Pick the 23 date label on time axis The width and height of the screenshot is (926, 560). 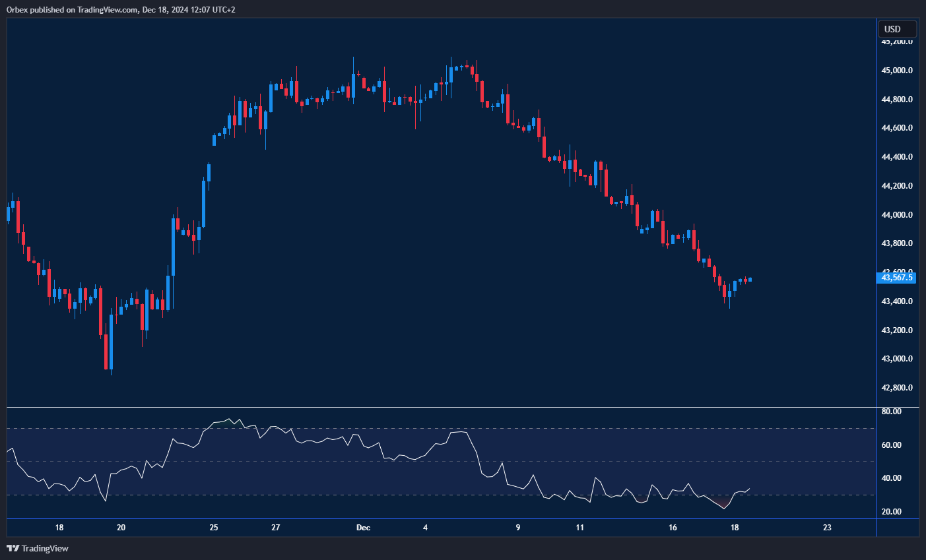(x=827, y=528)
